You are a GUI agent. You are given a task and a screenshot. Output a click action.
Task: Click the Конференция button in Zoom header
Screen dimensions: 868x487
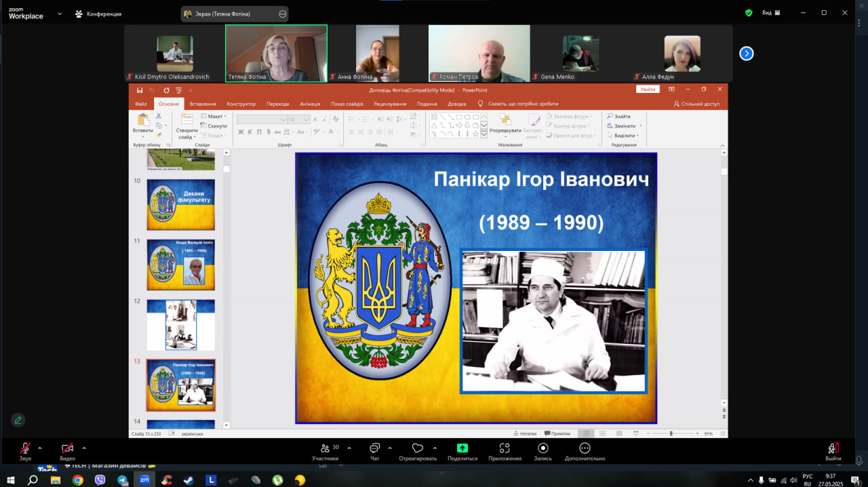point(98,14)
